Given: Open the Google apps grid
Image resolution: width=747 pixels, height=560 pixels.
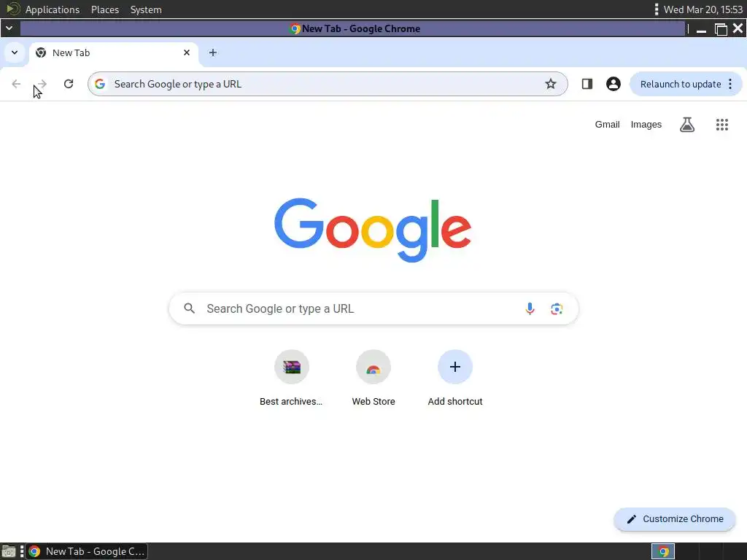Looking at the screenshot, I should pos(722,125).
